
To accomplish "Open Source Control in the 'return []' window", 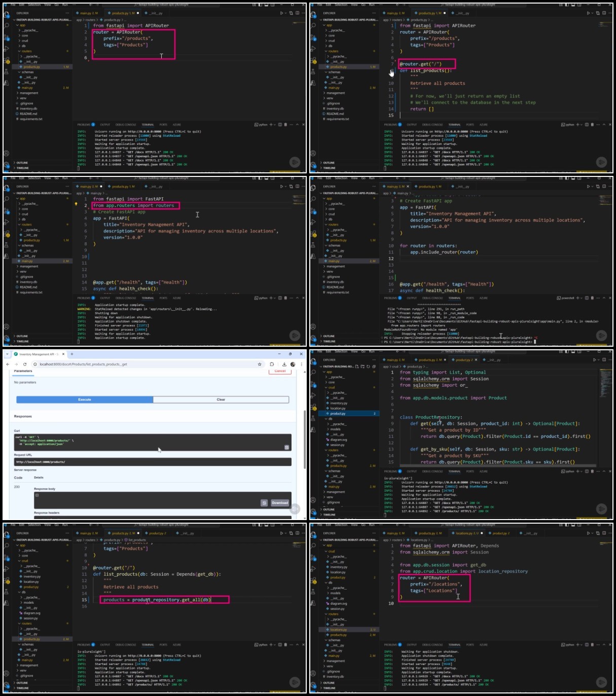I will 313,37.
